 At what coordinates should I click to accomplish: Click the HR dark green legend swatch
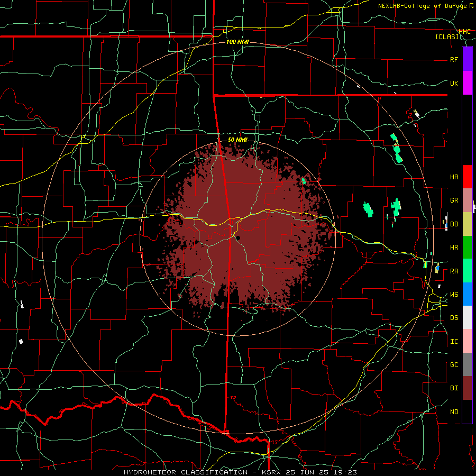(467, 248)
